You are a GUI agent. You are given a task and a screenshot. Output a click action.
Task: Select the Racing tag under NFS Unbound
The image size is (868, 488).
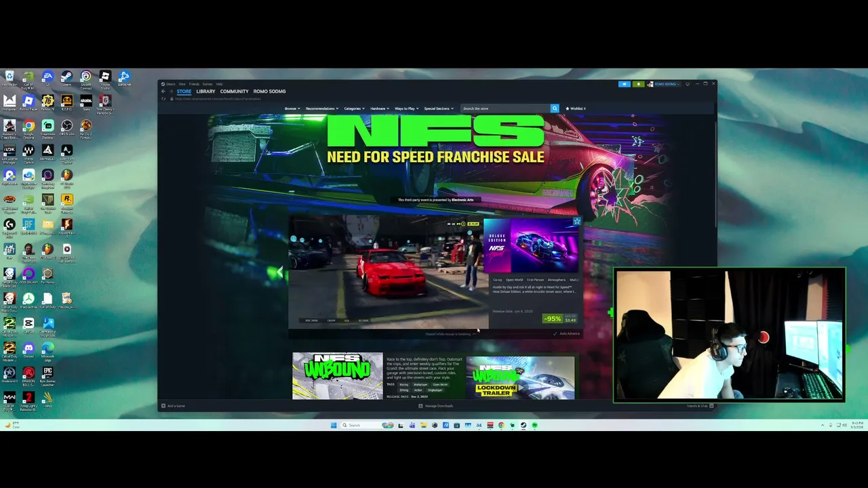click(403, 384)
